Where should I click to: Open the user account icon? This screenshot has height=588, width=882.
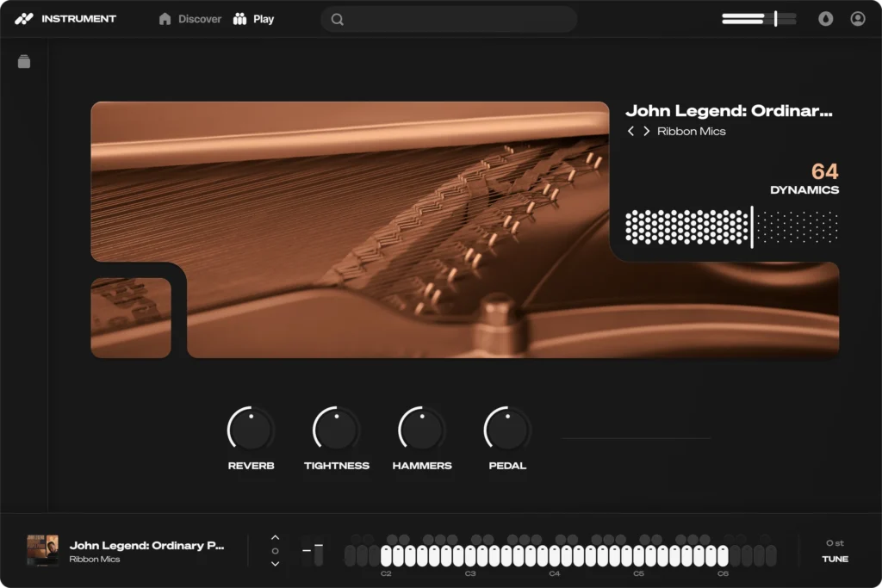tap(857, 17)
